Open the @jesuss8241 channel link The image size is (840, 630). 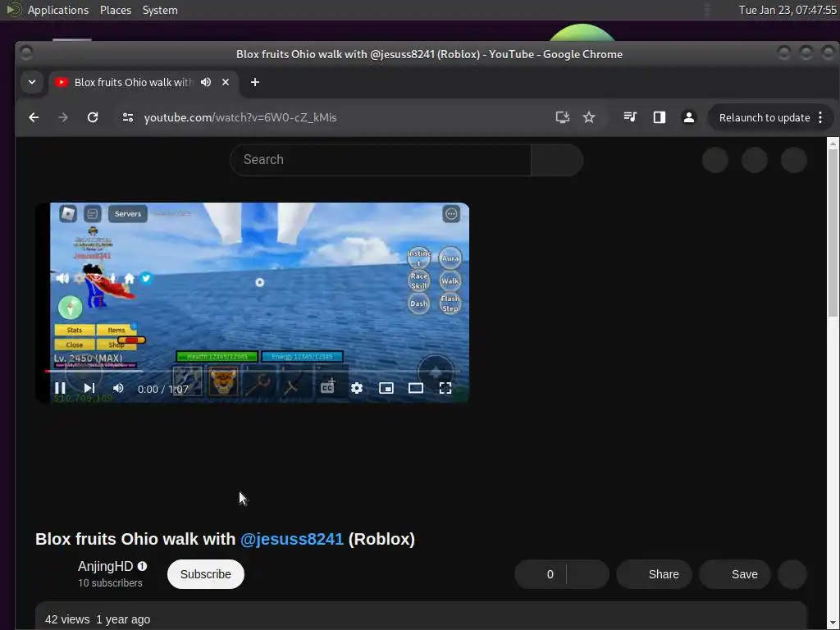tap(291, 539)
